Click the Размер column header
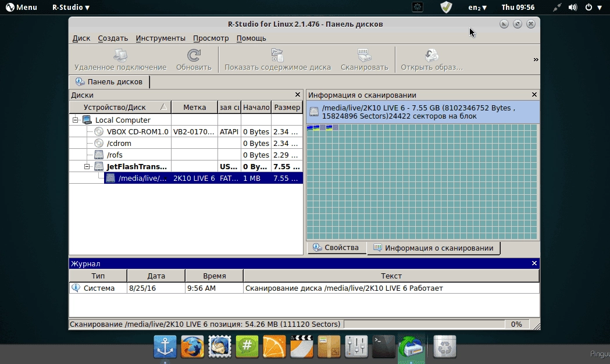 tap(287, 107)
